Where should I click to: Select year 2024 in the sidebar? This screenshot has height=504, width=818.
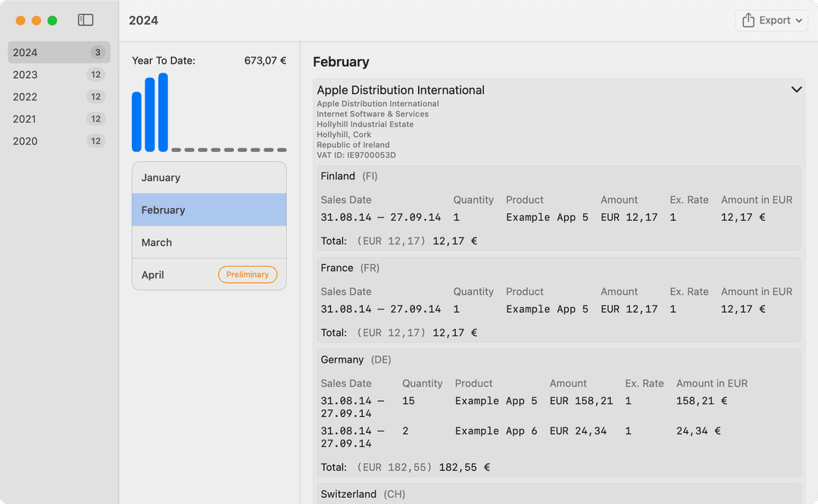59,52
